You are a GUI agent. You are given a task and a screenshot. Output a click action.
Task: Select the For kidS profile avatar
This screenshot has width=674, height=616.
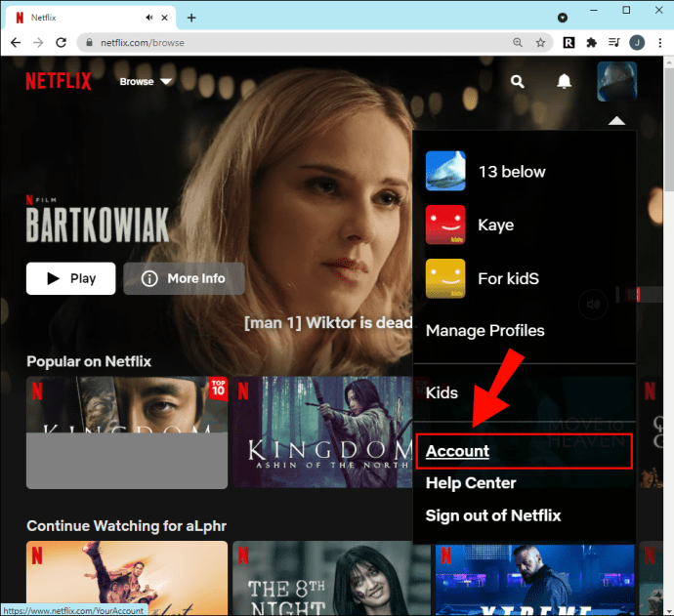(x=445, y=278)
